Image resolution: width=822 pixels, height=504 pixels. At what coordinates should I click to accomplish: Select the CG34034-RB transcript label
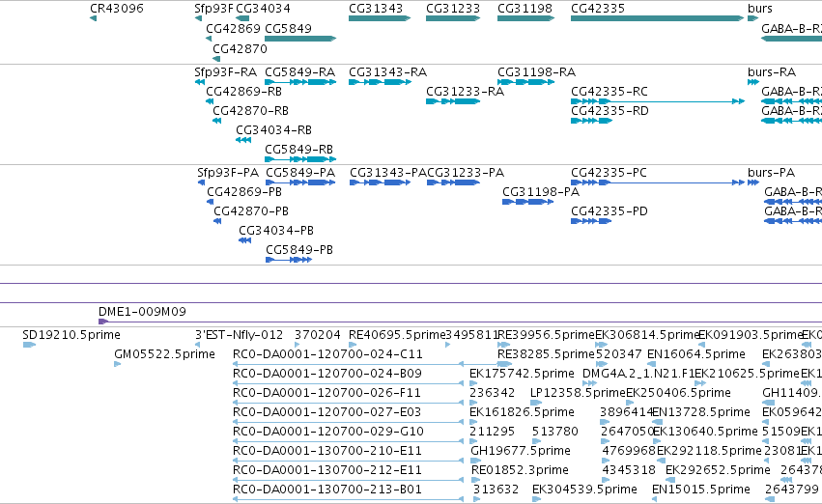tap(273, 129)
